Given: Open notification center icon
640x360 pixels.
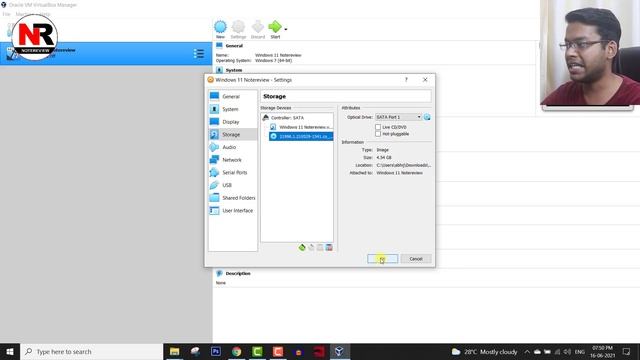Looking at the screenshot, I should [627, 351].
